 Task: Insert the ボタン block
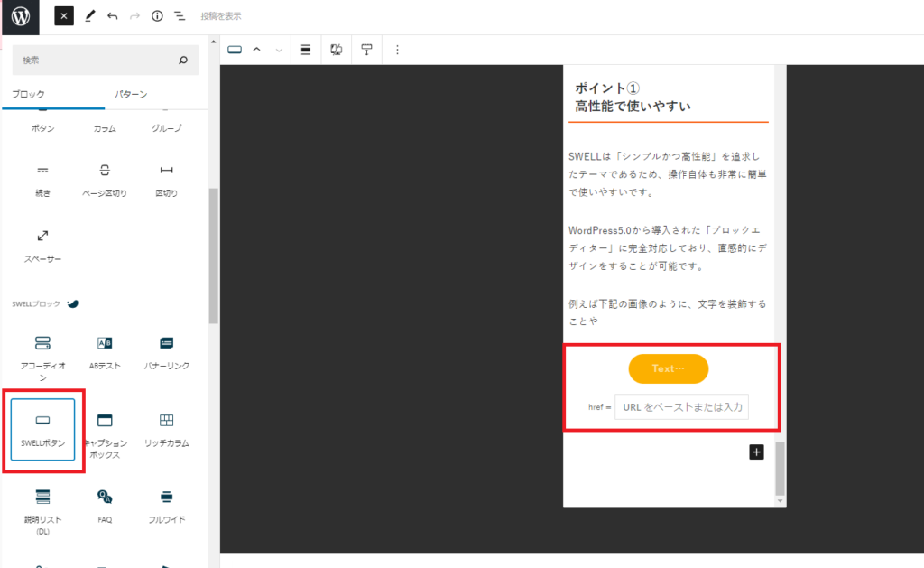coord(42,128)
